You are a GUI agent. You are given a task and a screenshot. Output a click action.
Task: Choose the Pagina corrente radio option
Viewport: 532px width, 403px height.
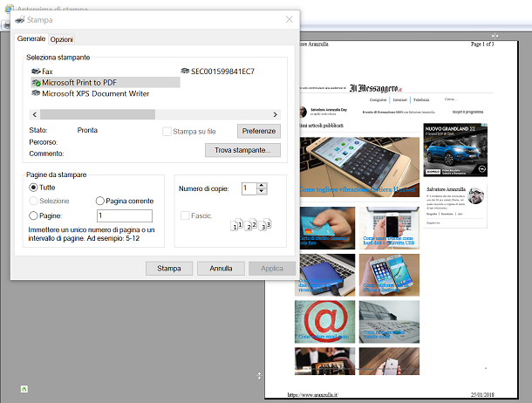100,201
